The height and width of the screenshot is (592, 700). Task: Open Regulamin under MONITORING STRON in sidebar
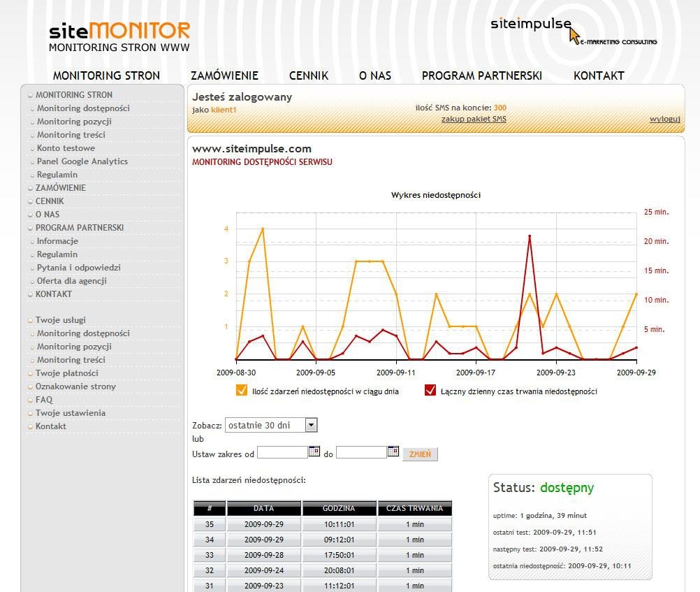(x=57, y=175)
